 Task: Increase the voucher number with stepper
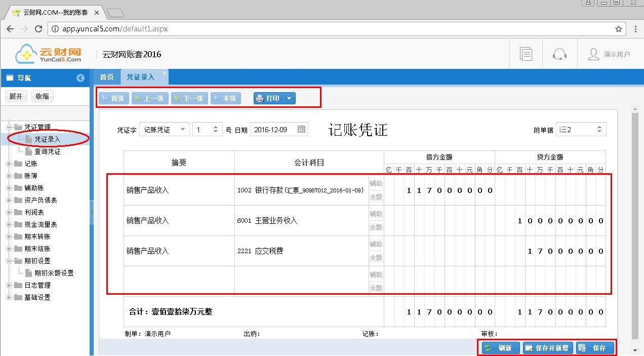(216, 127)
